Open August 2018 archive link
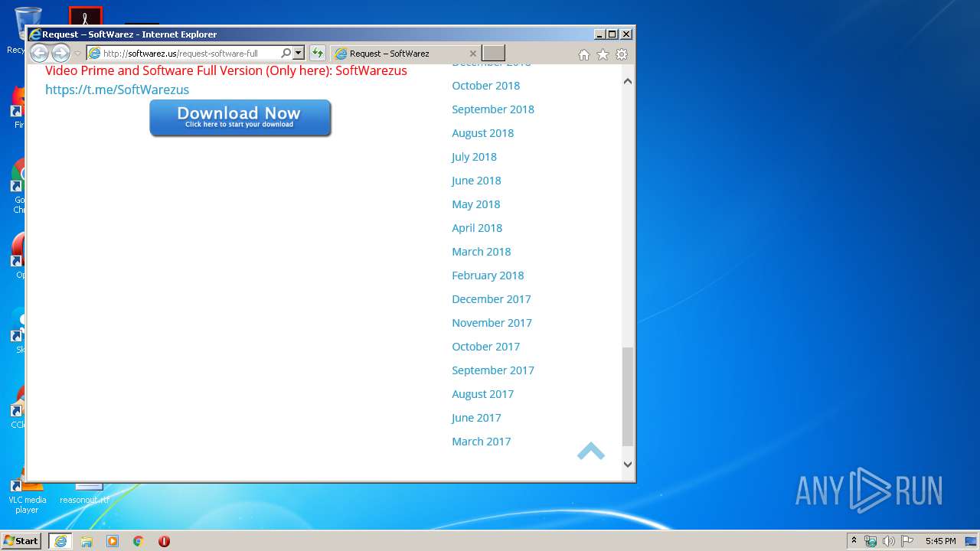This screenshot has width=980, height=551. click(x=482, y=133)
